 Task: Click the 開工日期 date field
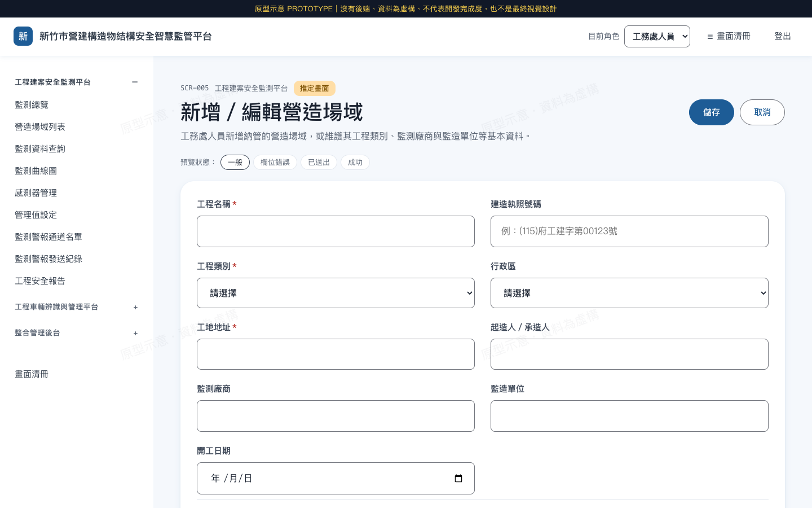coord(336,479)
